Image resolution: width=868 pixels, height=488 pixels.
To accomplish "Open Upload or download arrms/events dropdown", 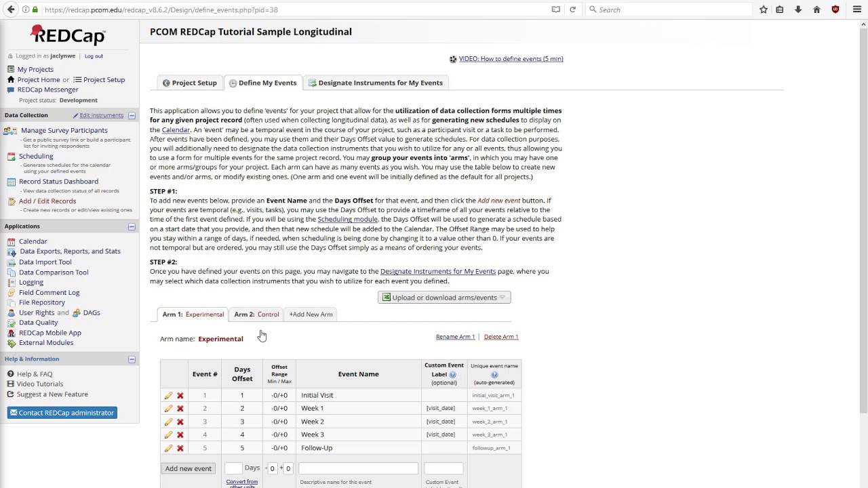I will point(444,298).
